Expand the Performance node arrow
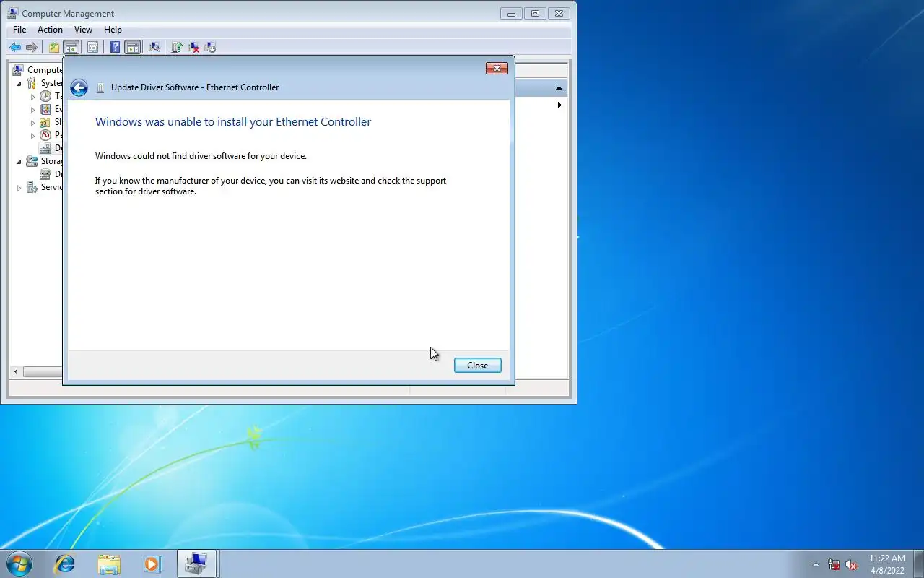 pos(32,135)
